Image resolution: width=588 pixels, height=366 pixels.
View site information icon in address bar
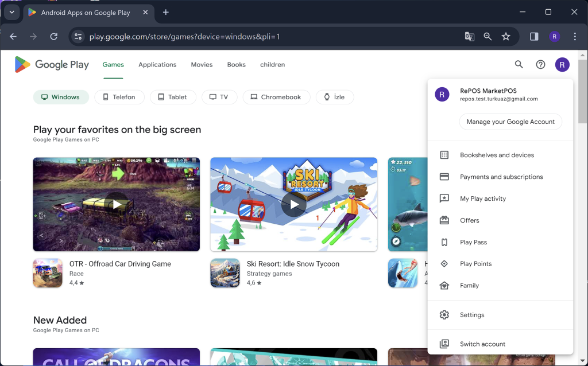click(78, 36)
